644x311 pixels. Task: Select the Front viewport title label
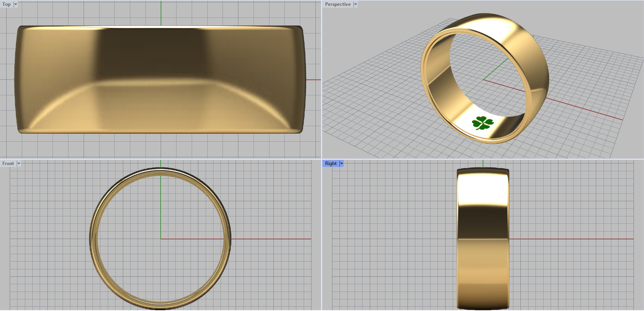tap(8, 164)
